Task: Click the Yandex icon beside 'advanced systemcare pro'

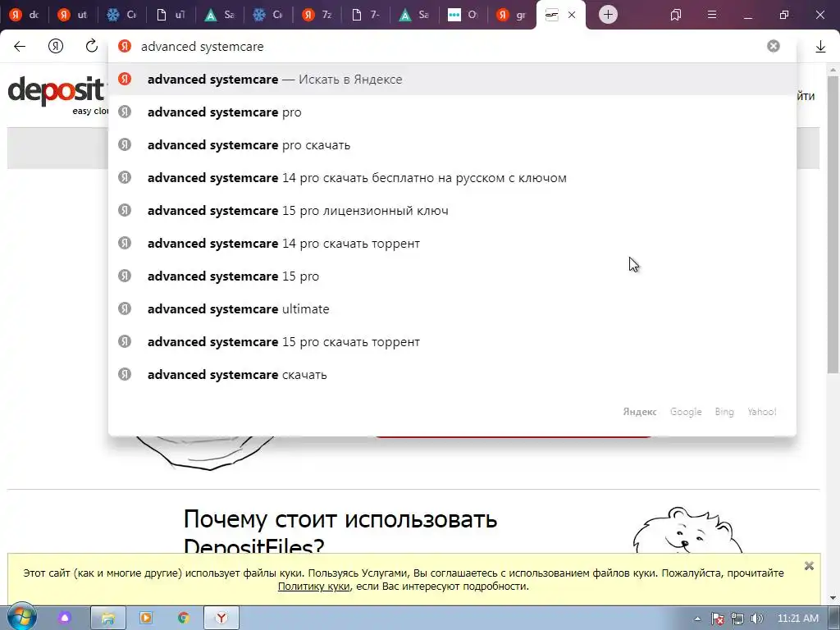Action: [125, 112]
